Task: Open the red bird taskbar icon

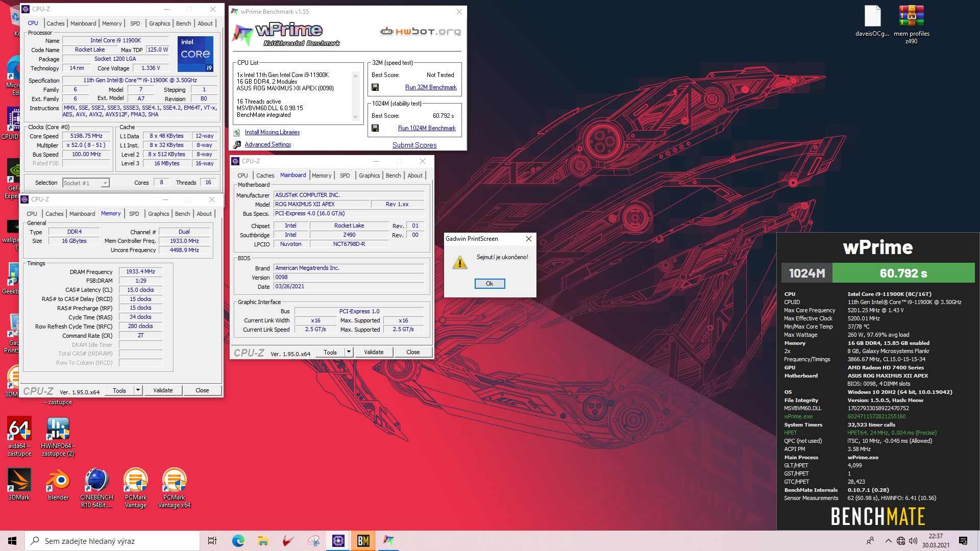Action: [288, 541]
